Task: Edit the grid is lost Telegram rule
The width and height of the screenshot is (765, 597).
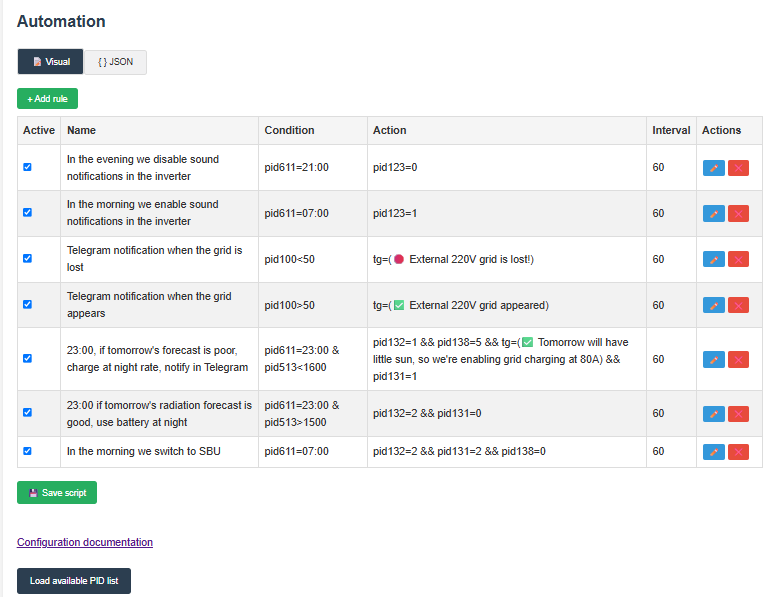Action: (713, 259)
